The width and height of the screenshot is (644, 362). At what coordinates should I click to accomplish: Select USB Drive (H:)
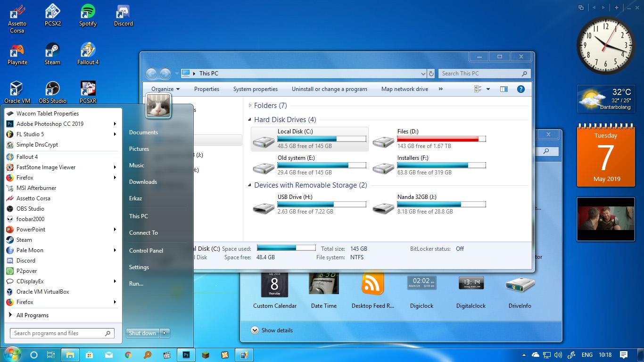click(x=310, y=205)
